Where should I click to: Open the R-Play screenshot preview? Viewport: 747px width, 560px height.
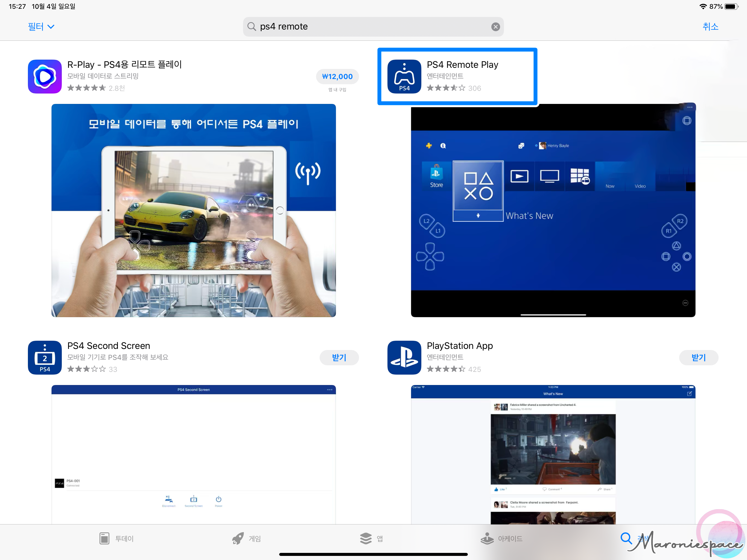194,210
